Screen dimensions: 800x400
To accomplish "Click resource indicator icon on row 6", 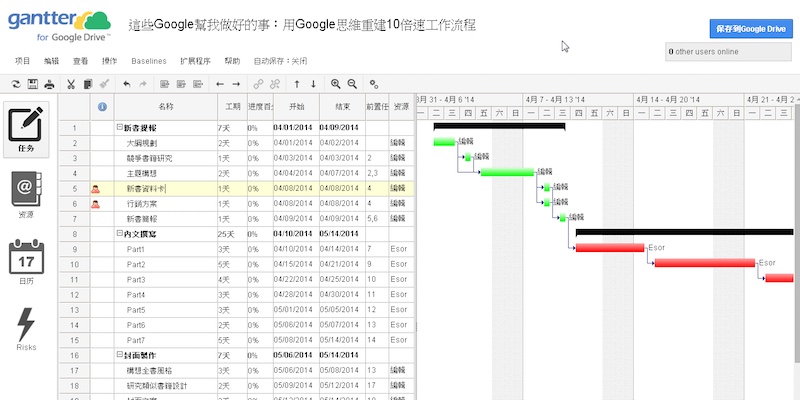I will tap(95, 205).
